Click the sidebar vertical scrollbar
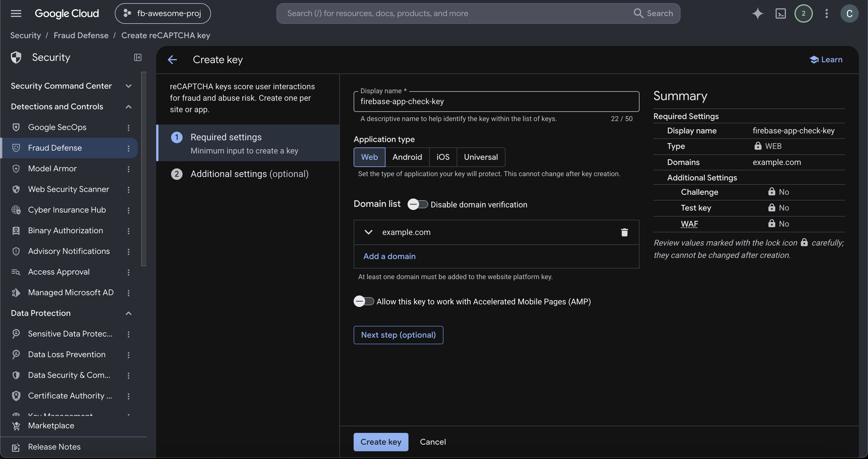Viewport: 868px width, 459px height. click(x=144, y=169)
